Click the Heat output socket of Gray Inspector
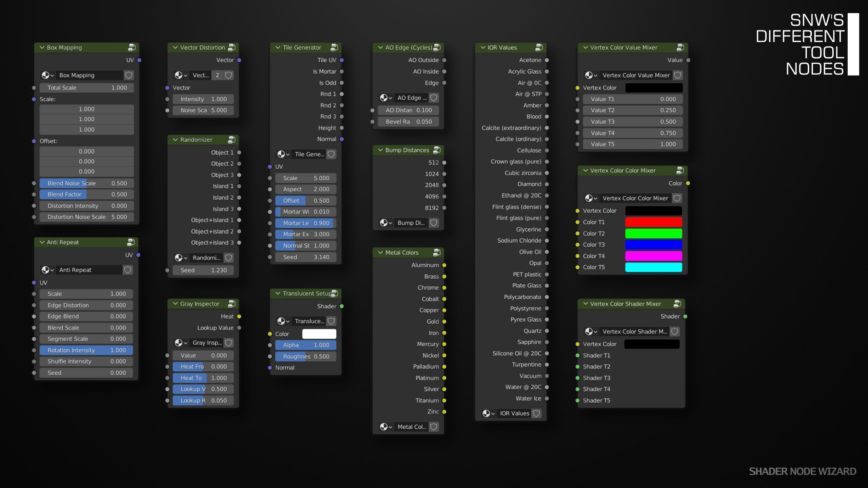 click(x=239, y=317)
